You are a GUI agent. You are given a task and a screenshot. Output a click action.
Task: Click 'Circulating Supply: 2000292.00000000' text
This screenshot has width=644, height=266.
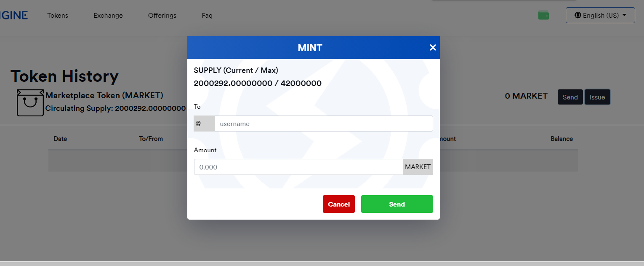tap(115, 108)
